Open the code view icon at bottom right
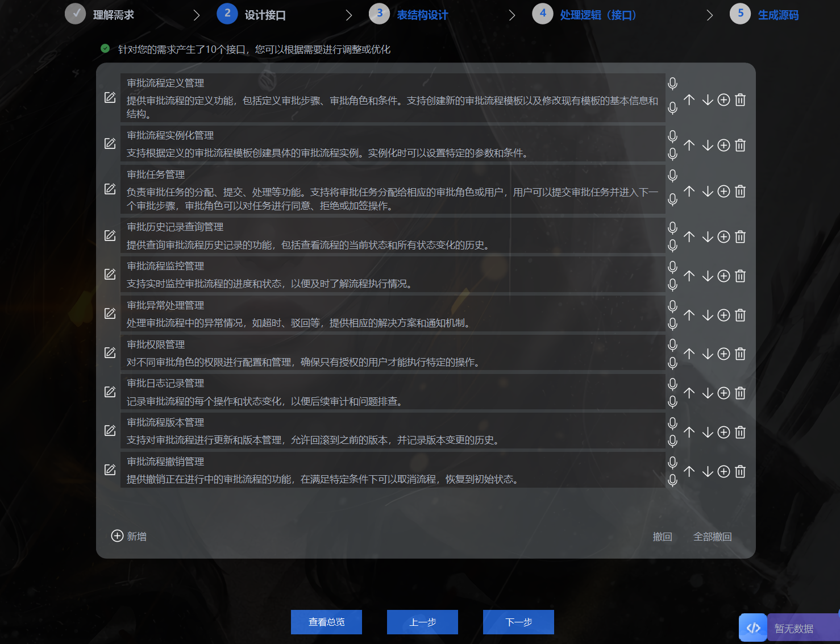The width and height of the screenshot is (840, 644). tap(753, 628)
